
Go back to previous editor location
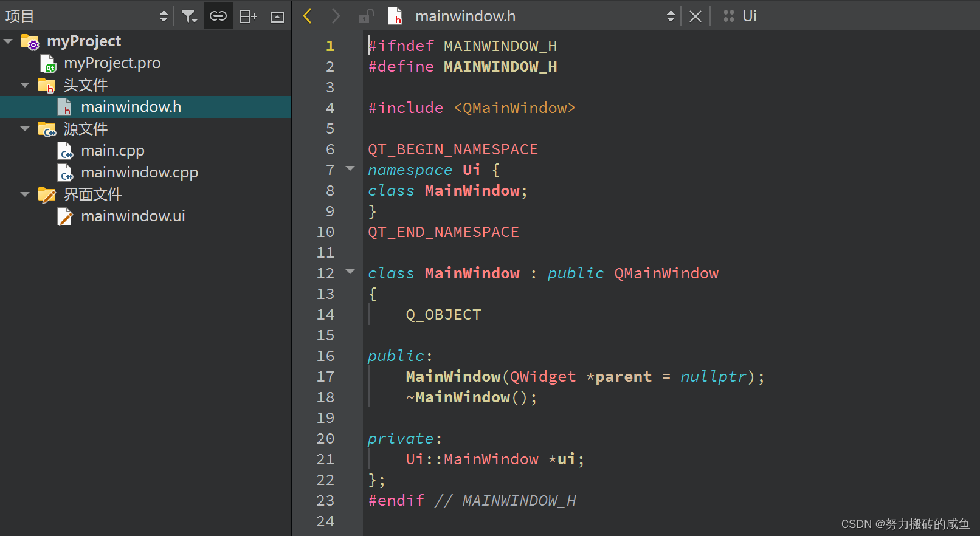tap(307, 16)
